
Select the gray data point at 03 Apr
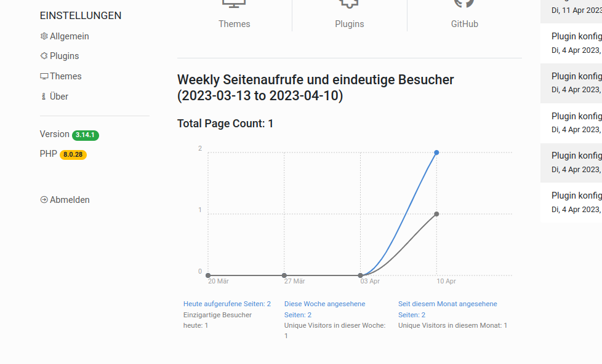(x=360, y=275)
